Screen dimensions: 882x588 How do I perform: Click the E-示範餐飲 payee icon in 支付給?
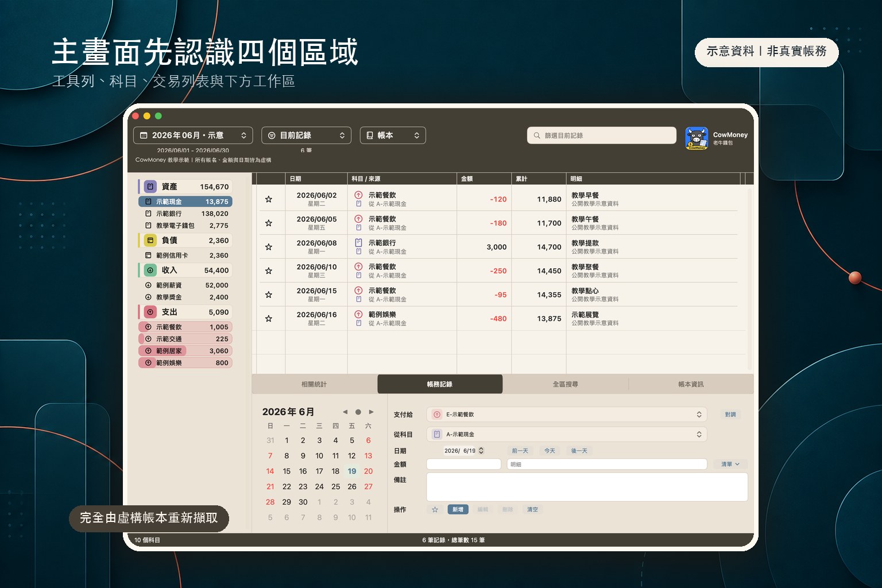tap(437, 415)
